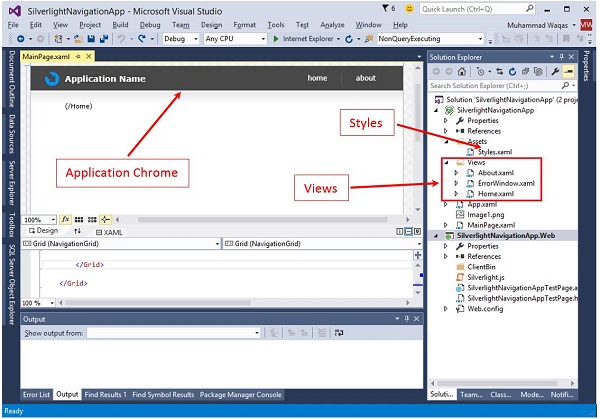Toggle snap to snaplines button
This screenshot has height=419, width=600.
tap(105, 220)
